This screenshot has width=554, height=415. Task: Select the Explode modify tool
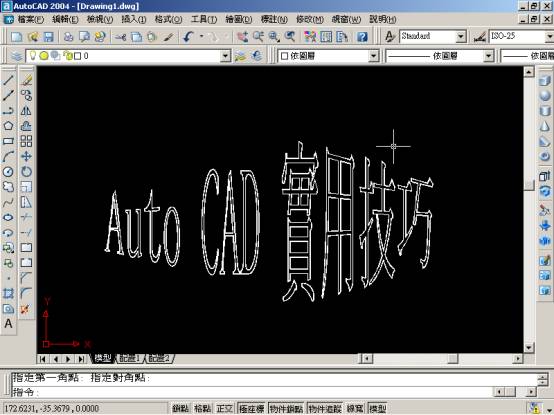25,309
